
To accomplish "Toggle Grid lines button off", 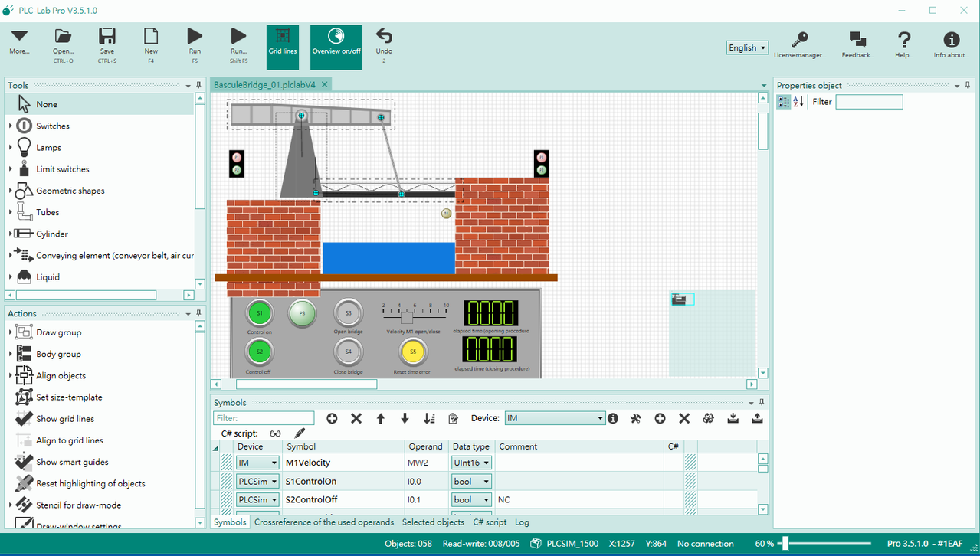I will click(x=283, y=47).
